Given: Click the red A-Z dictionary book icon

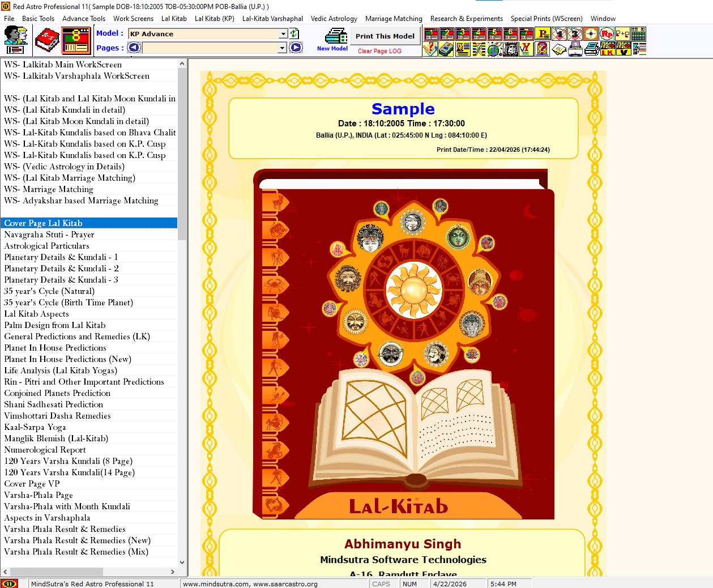Looking at the screenshot, I should pos(47,41).
